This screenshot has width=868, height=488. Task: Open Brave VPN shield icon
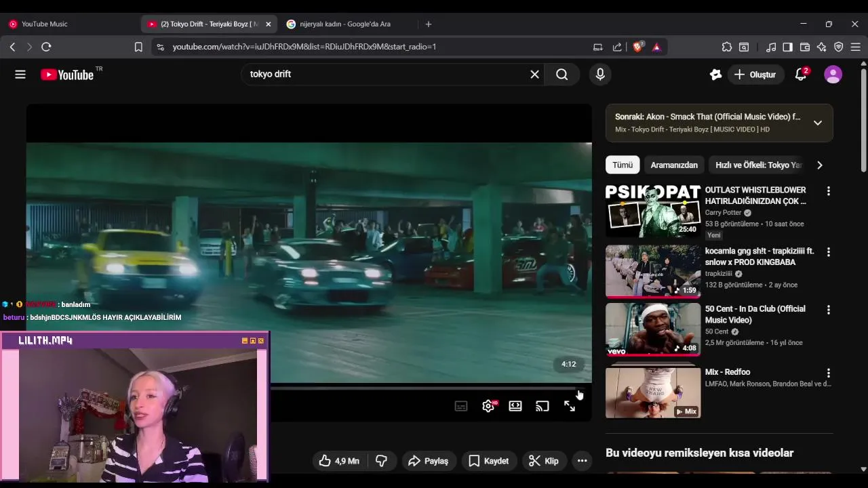pyautogui.click(x=839, y=47)
